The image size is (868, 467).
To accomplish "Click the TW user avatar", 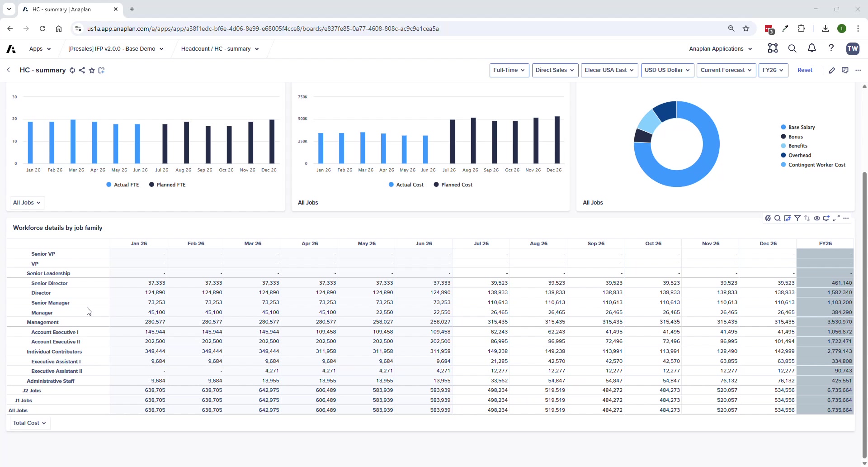I will [x=853, y=48].
